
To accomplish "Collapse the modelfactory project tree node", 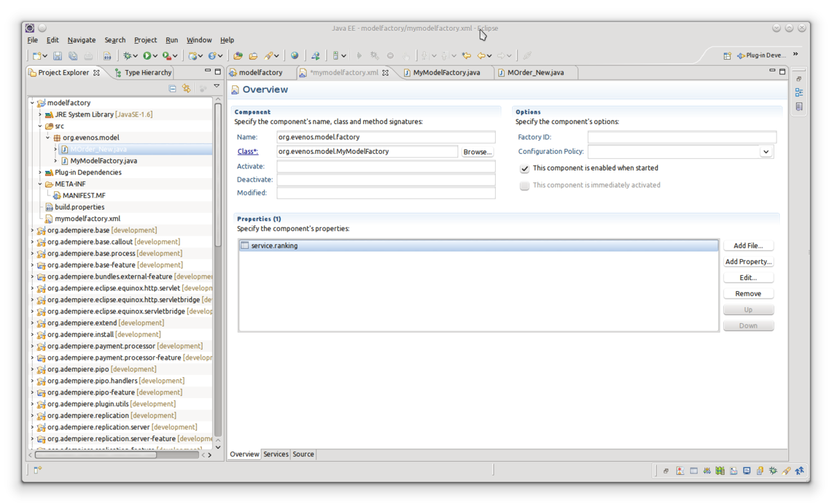I will click(32, 103).
